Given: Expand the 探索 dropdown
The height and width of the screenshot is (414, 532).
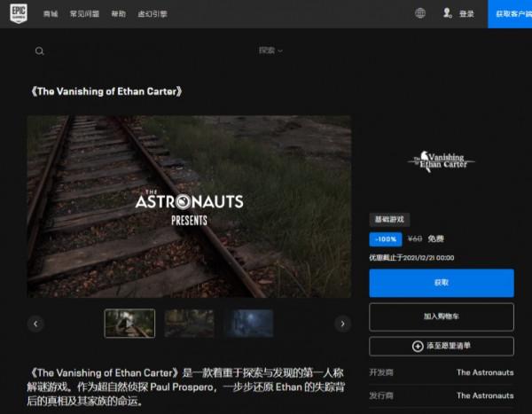Looking at the screenshot, I should pyautogui.click(x=270, y=51).
